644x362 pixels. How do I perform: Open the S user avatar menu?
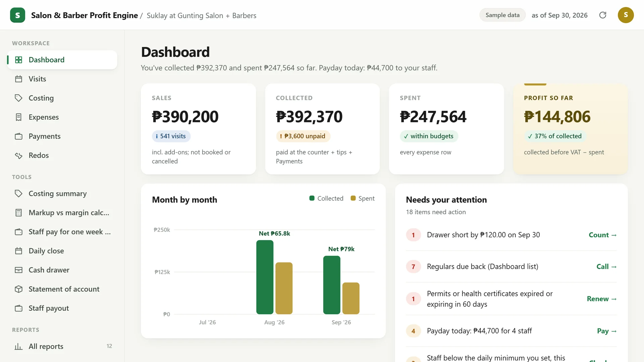(626, 15)
